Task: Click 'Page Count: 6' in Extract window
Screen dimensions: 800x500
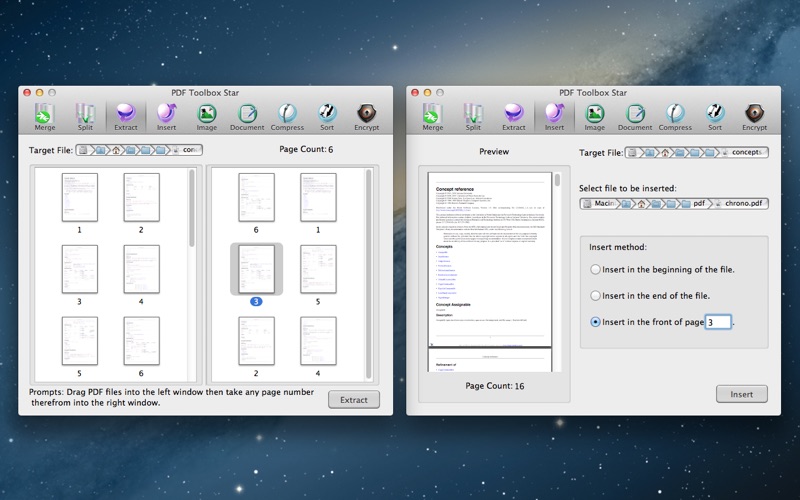Action: click(x=306, y=149)
